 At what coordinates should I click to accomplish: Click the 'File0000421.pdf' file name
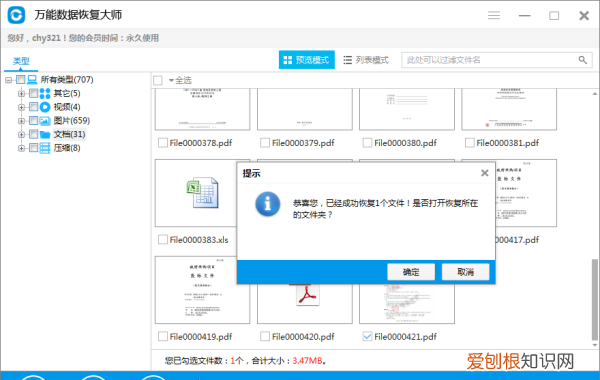click(405, 337)
